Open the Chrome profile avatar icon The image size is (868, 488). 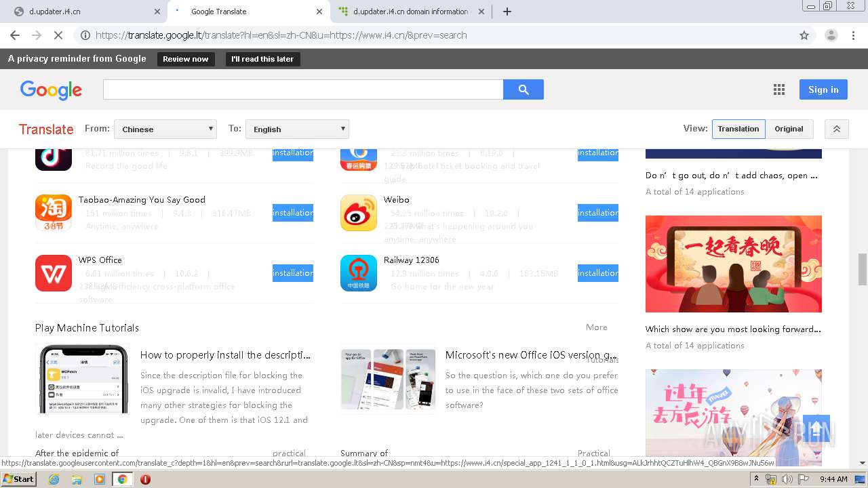point(831,35)
